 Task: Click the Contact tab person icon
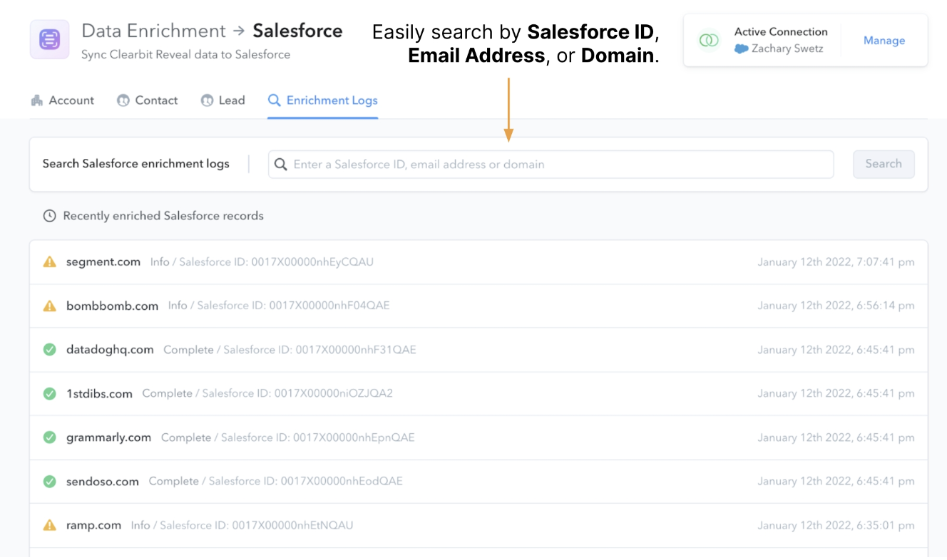123,100
